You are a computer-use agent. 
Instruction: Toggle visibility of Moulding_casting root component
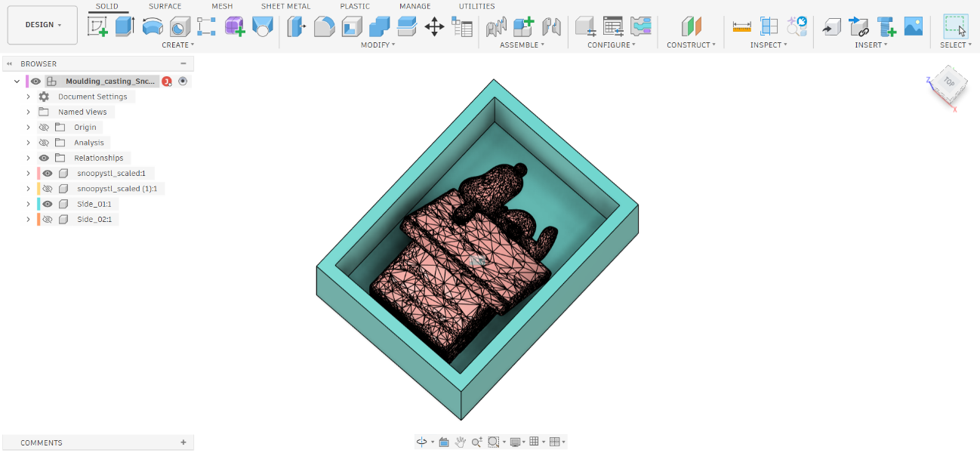(x=35, y=81)
